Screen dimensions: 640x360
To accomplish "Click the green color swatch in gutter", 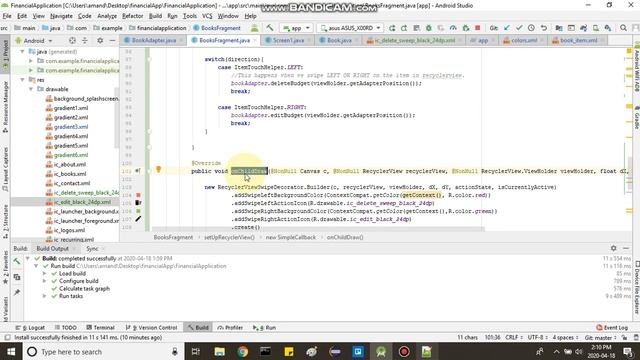I will tap(138, 211).
